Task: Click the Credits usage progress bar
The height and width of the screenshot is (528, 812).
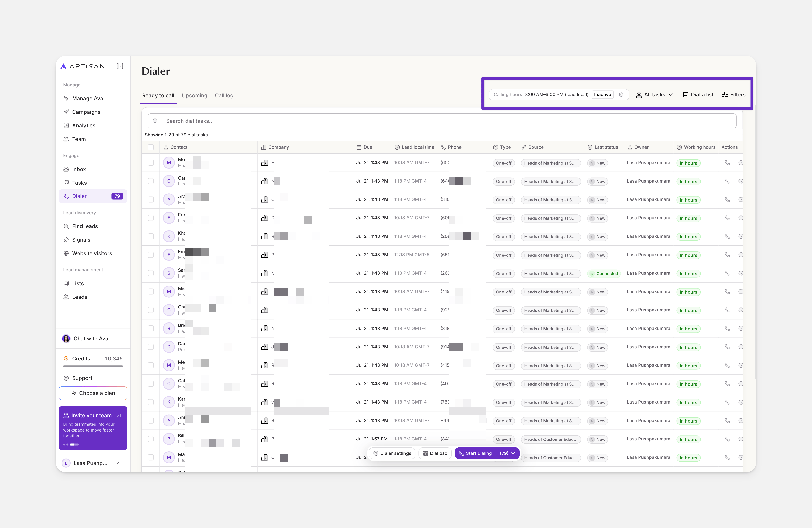Action: (93, 366)
